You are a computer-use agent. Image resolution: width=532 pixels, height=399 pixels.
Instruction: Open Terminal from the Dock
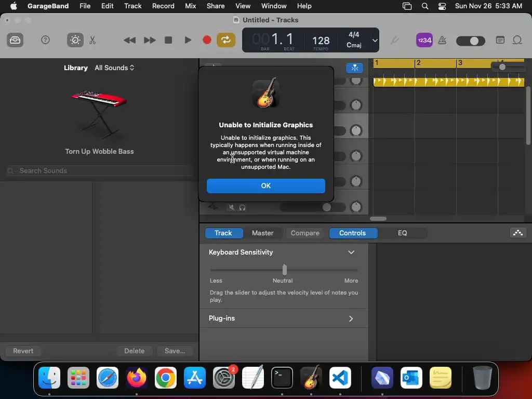point(282,378)
